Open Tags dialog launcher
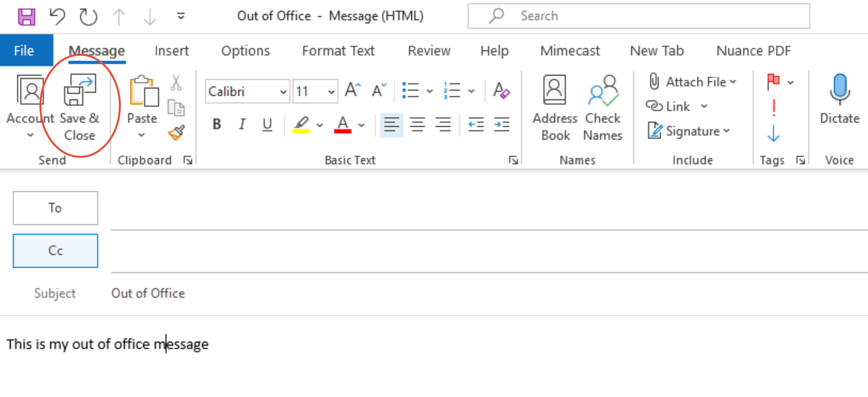 click(800, 160)
